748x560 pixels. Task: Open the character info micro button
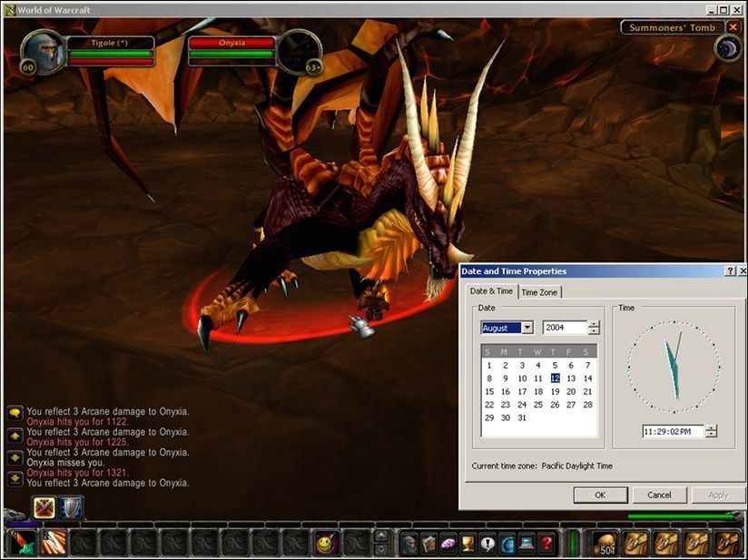(x=409, y=544)
